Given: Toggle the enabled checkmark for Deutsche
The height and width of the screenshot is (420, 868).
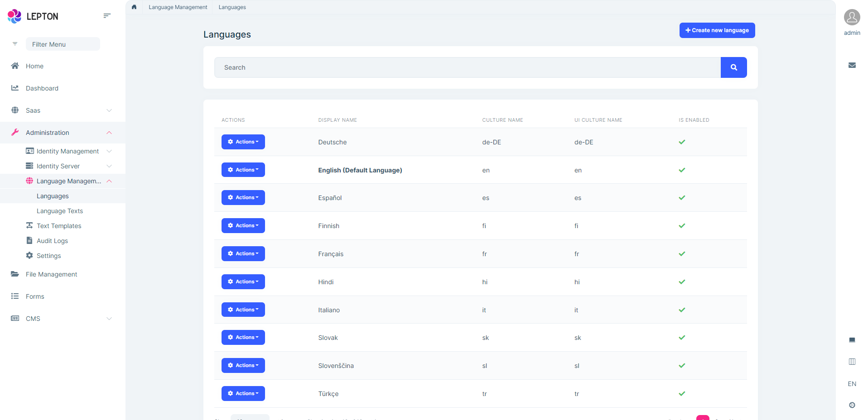Looking at the screenshot, I should tap(681, 142).
